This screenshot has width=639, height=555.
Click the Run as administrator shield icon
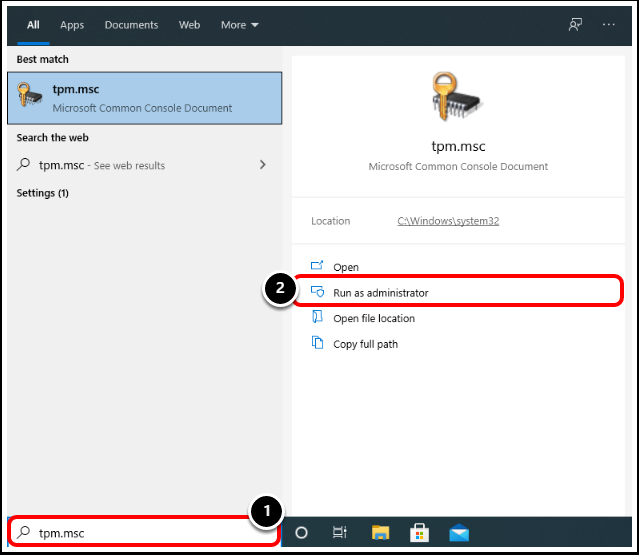point(317,292)
